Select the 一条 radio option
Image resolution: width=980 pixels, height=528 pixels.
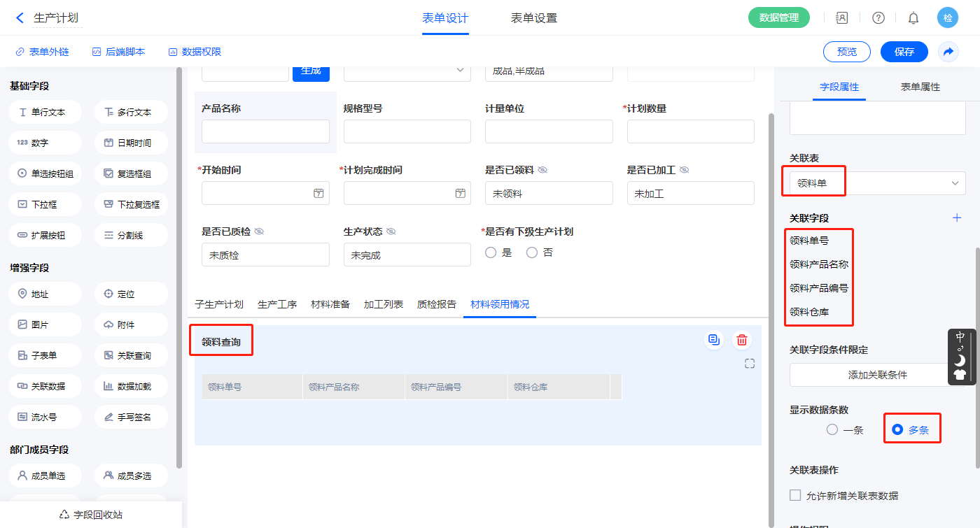click(x=832, y=430)
